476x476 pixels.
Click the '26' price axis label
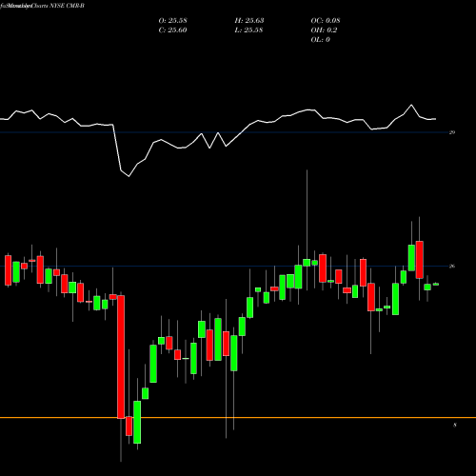(452, 267)
